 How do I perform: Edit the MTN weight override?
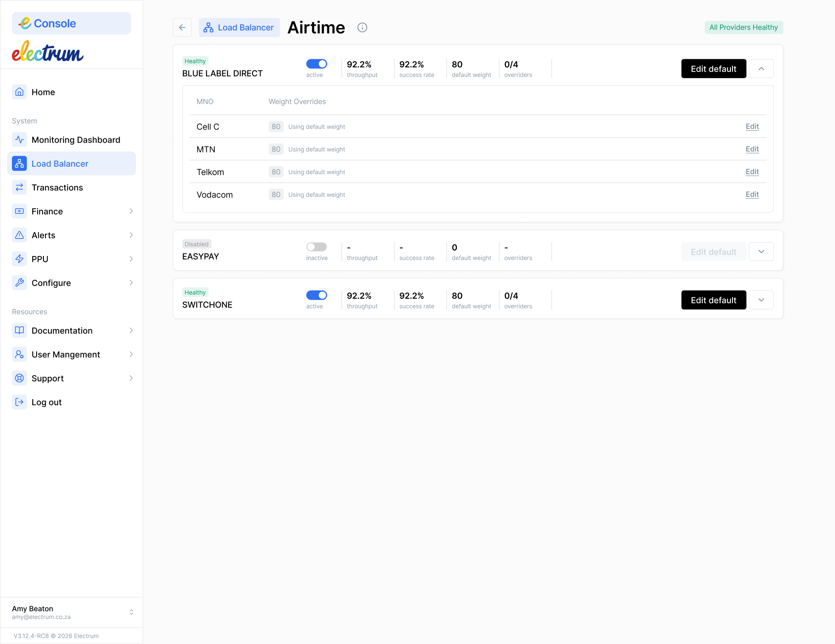(752, 149)
